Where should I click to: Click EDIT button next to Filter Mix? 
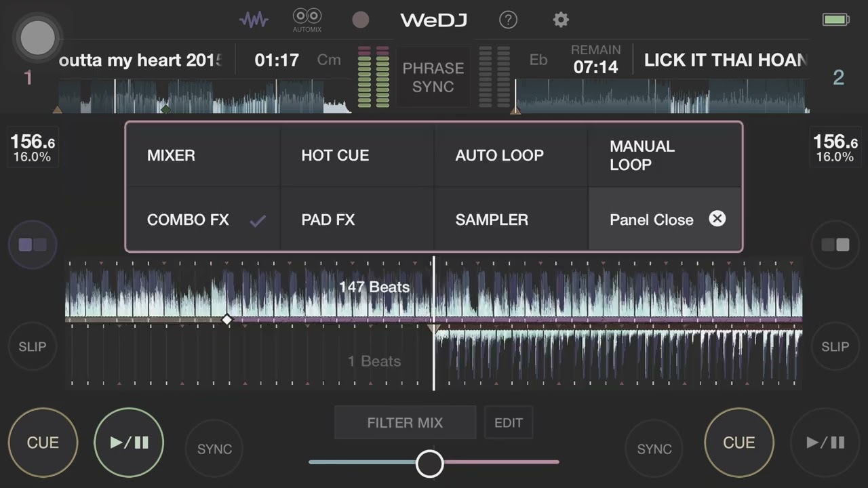(509, 423)
